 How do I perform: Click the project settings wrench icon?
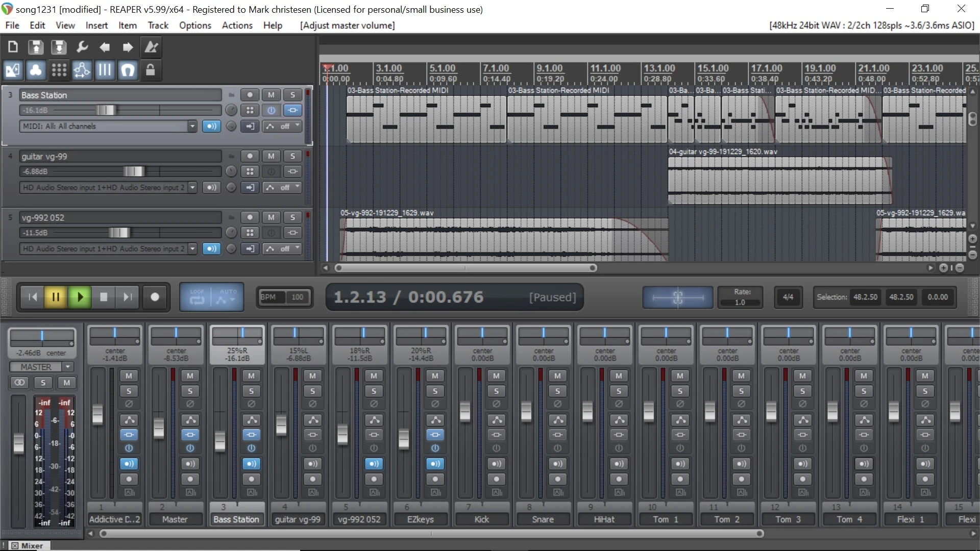click(82, 47)
